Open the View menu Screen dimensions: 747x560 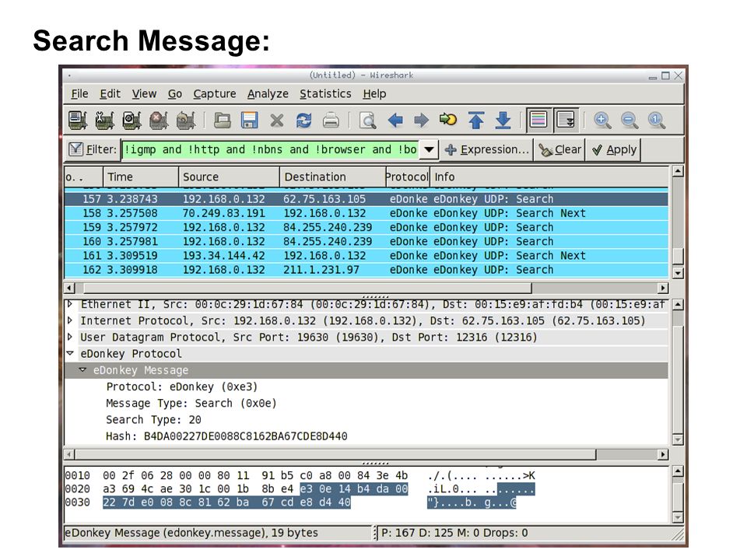tap(145, 94)
